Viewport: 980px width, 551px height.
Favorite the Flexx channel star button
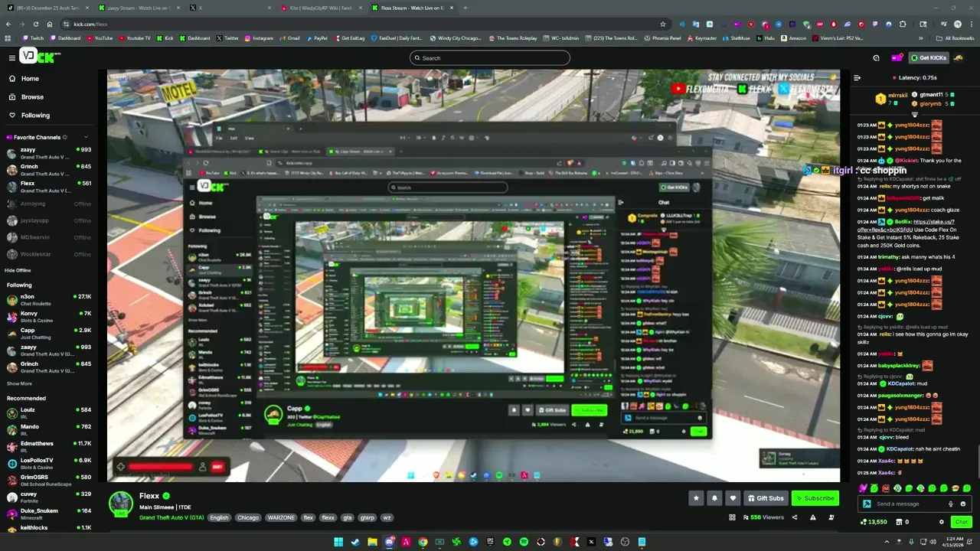(696, 498)
